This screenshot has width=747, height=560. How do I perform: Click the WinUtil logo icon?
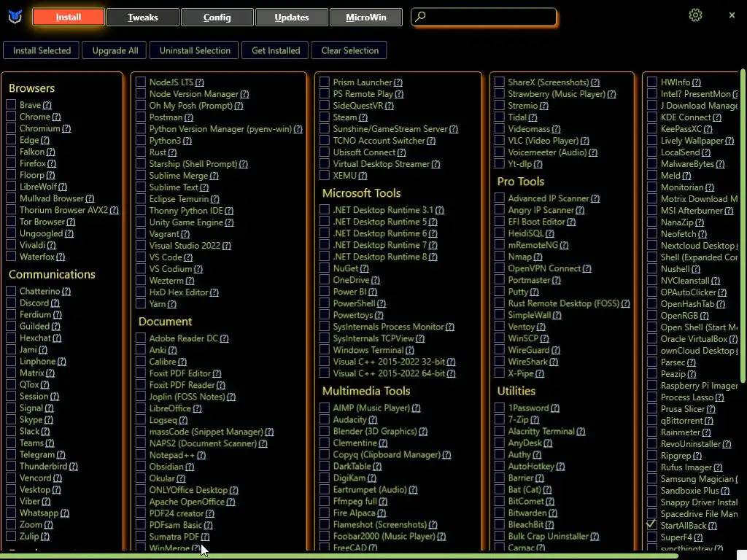(15, 17)
